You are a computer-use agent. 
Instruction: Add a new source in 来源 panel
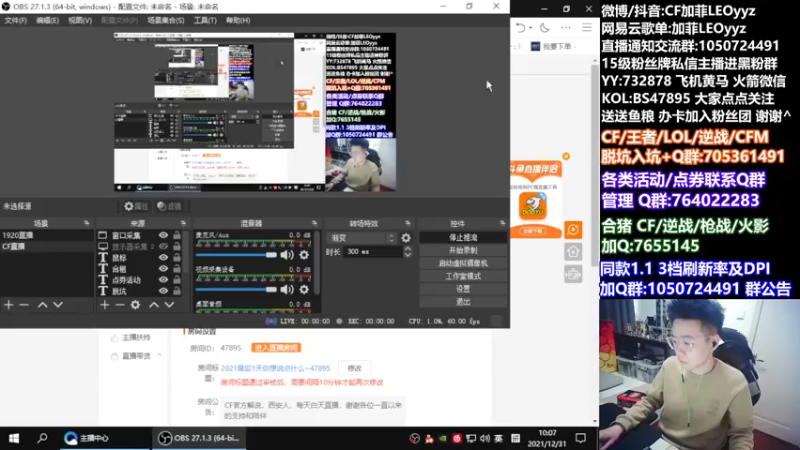[x=105, y=305]
